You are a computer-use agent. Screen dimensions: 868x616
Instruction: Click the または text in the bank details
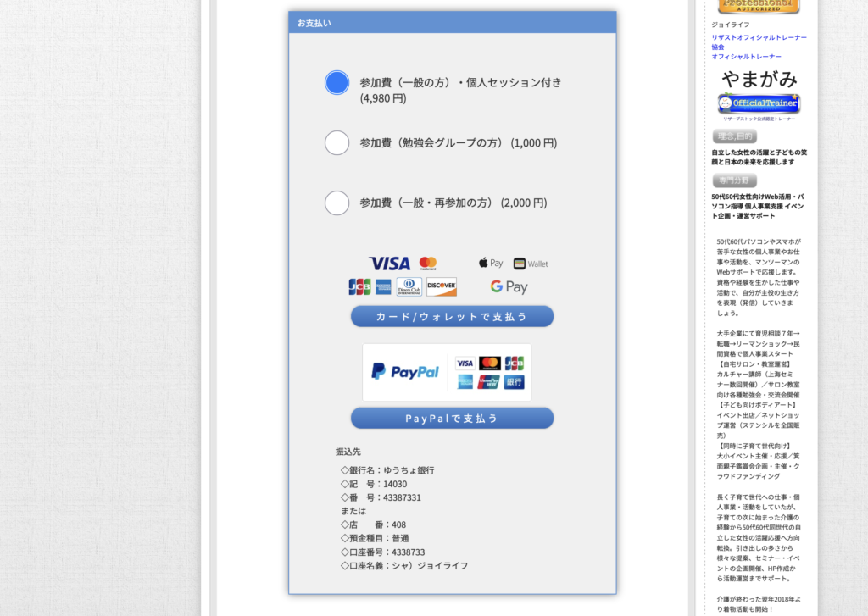353,511
